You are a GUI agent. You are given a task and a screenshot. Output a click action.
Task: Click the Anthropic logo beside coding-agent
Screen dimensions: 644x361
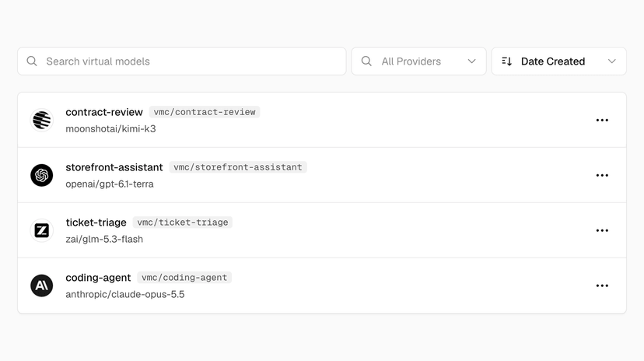[x=41, y=286]
